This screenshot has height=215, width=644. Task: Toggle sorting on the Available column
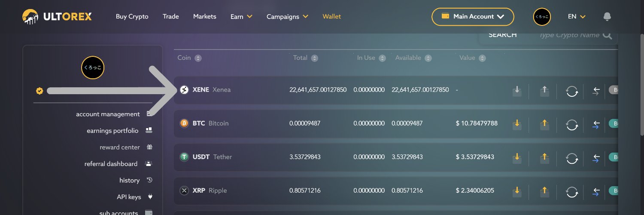428,58
